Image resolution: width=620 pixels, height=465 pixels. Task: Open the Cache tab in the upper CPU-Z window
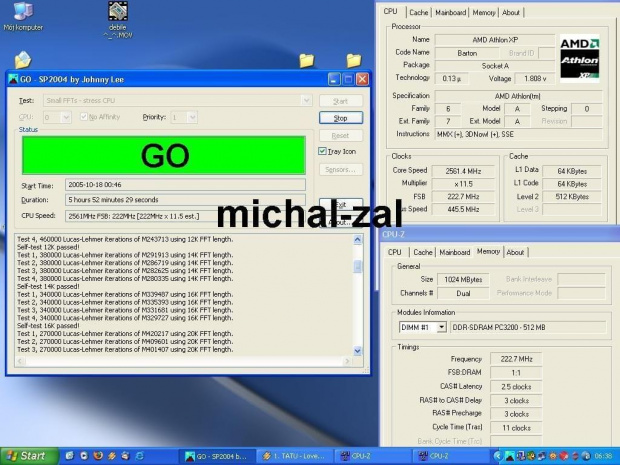click(x=419, y=13)
